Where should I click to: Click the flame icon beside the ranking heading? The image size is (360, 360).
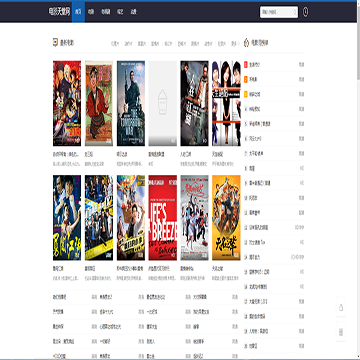(247, 43)
